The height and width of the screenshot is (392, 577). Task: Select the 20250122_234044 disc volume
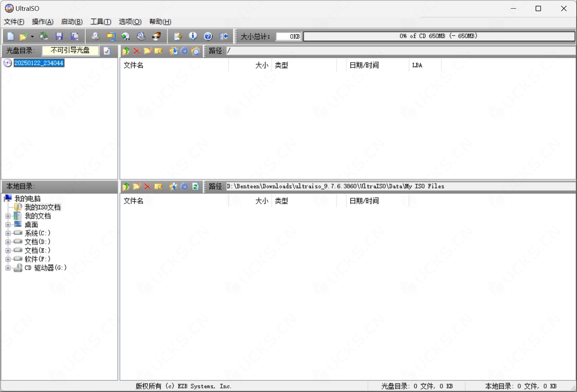tap(39, 63)
